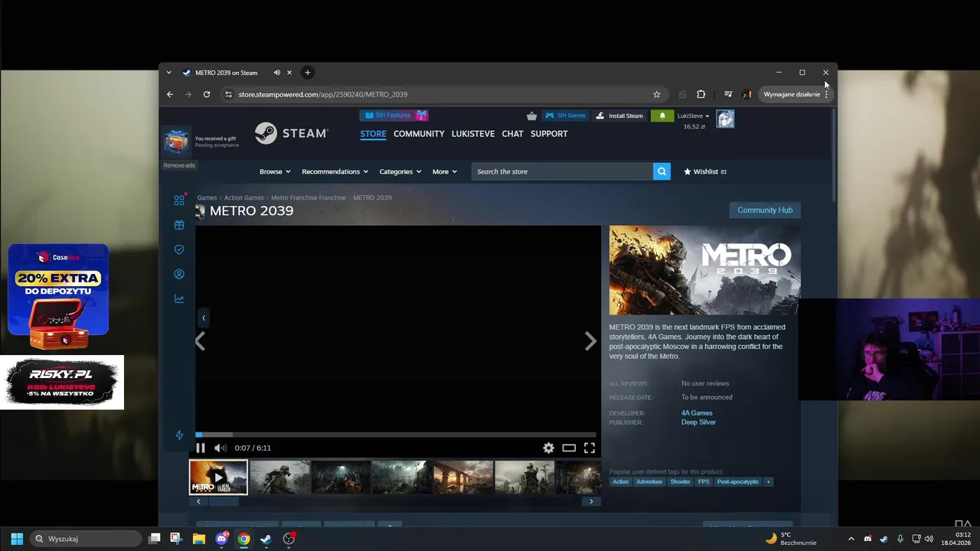Click the Search the store field

click(x=562, y=171)
